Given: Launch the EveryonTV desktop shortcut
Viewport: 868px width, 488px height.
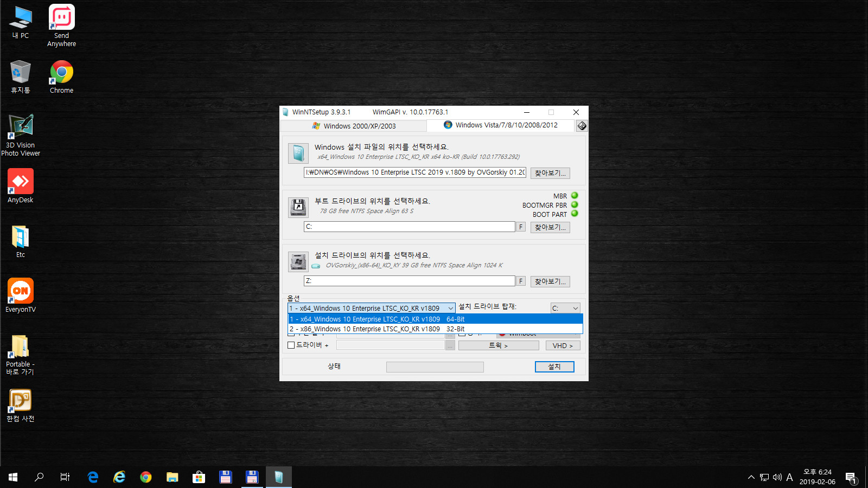Looking at the screenshot, I should (21, 296).
